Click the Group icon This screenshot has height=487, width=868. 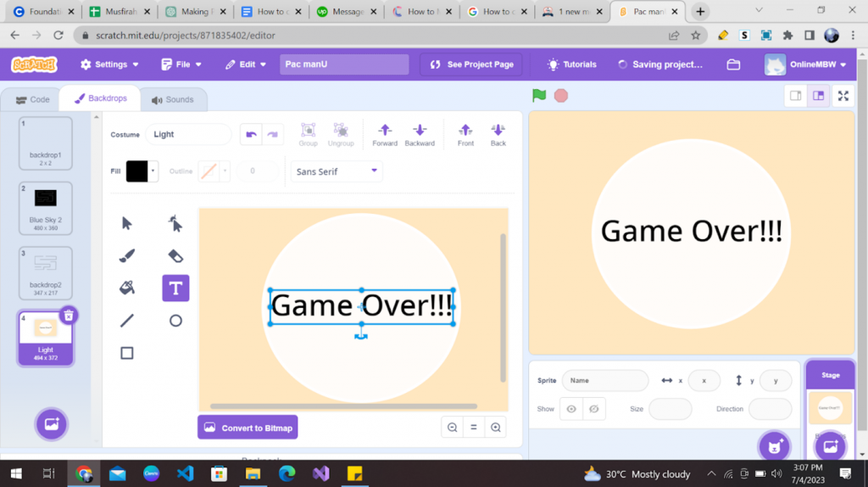coord(308,135)
